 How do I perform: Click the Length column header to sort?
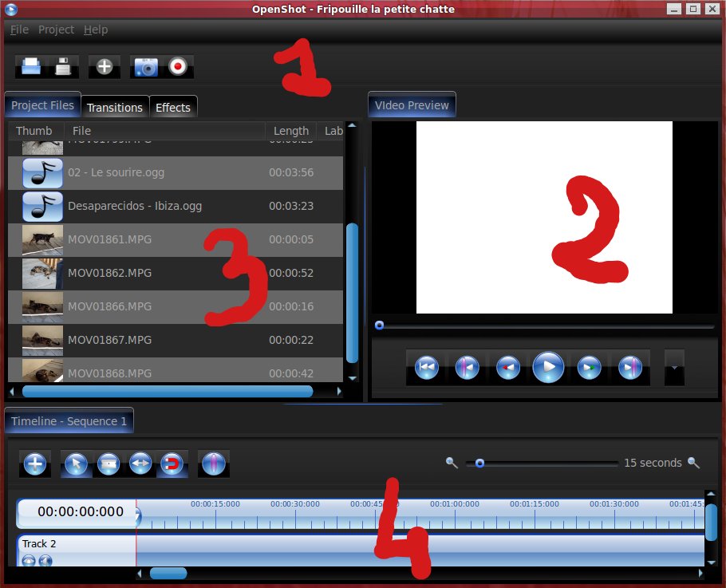[290, 131]
